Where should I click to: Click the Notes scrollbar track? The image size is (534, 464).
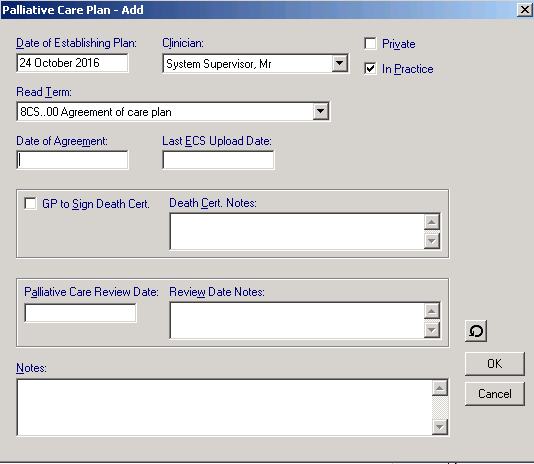pyautogui.click(x=440, y=407)
